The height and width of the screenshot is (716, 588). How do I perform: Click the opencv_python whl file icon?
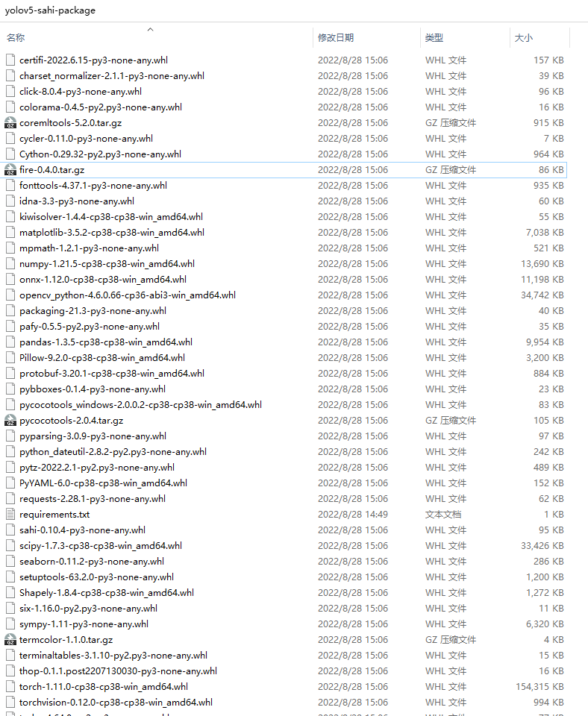pos(10,295)
